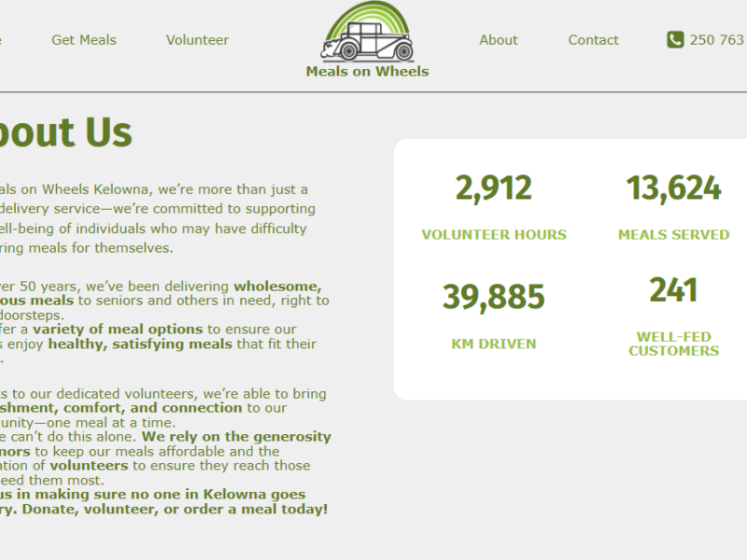Click the About Us page heading

pos(65,132)
